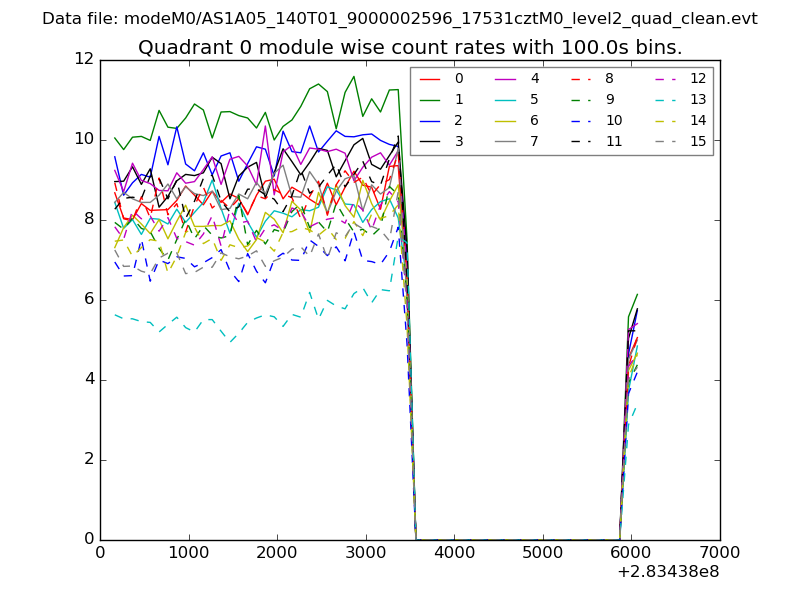Click legend entry 4 magenta line

506,78
